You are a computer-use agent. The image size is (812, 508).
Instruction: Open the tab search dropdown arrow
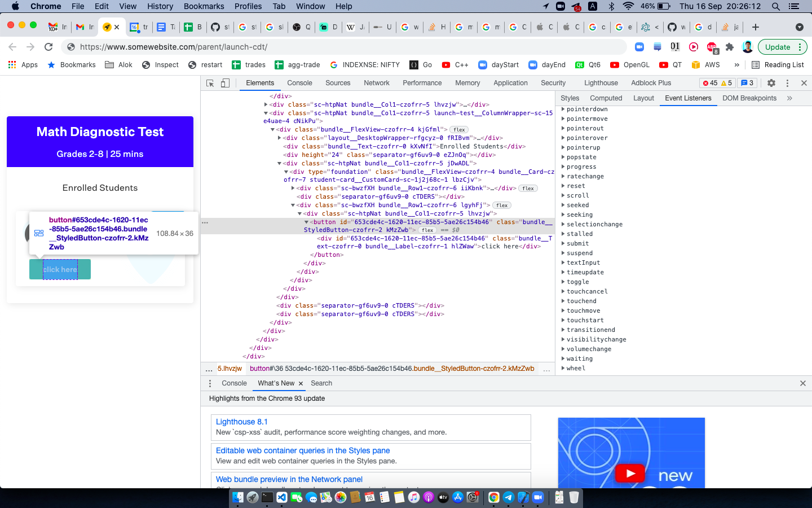[799, 27]
